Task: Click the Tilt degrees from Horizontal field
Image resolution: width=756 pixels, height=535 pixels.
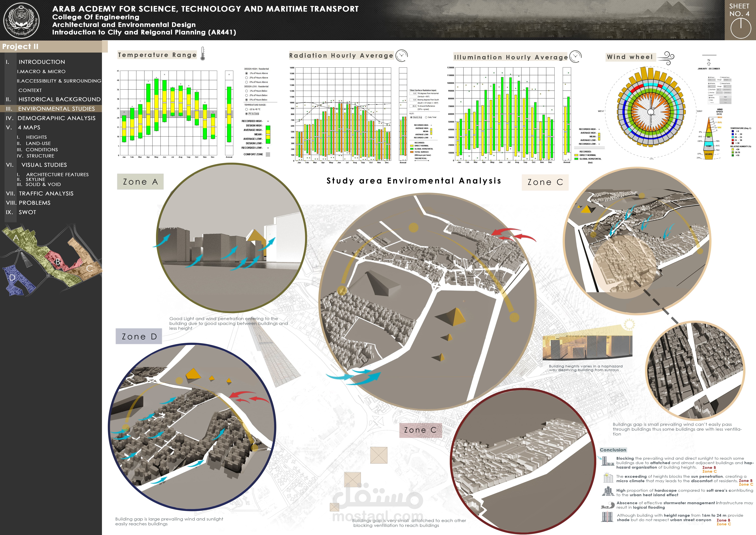Action: click(x=413, y=93)
